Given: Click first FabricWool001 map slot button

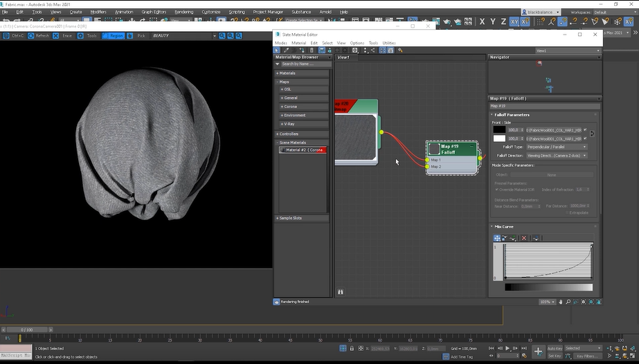Looking at the screenshot, I should click(x=553, y=130).
